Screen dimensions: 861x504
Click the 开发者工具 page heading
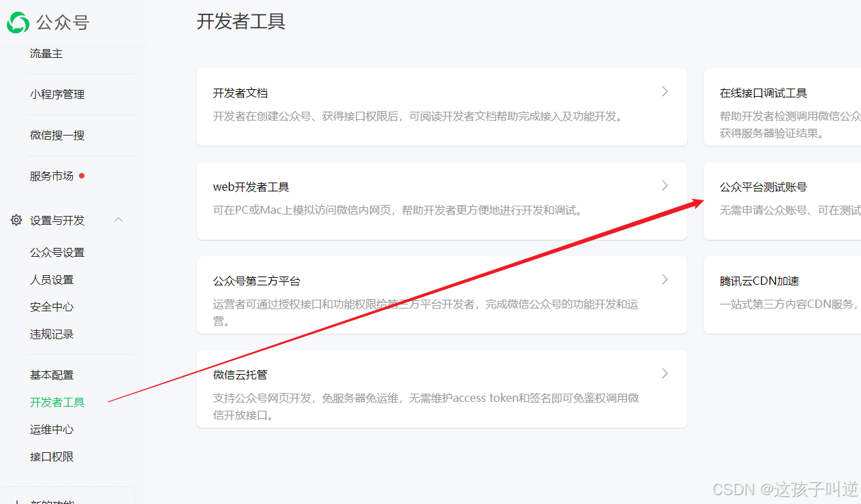(241, 21)
